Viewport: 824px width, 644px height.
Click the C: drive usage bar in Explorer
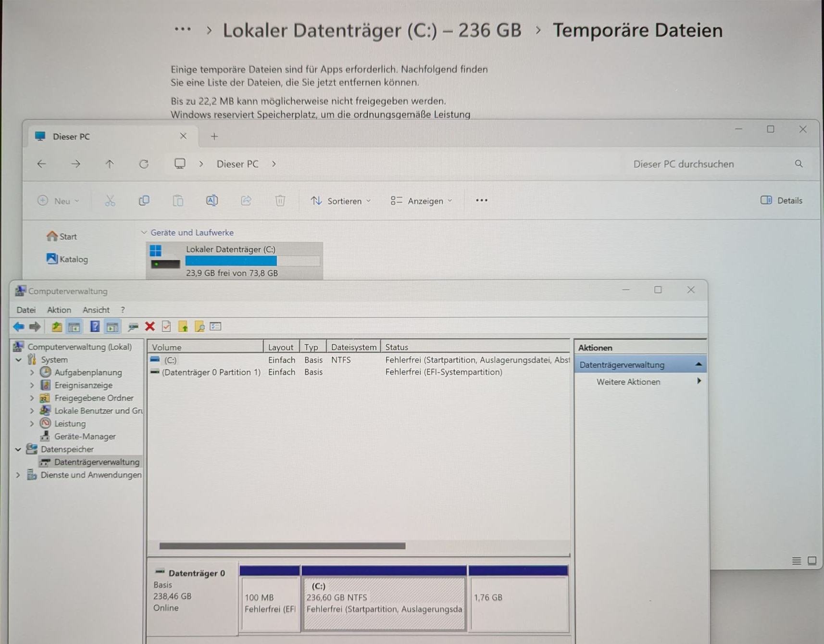(x=252, y=261)
